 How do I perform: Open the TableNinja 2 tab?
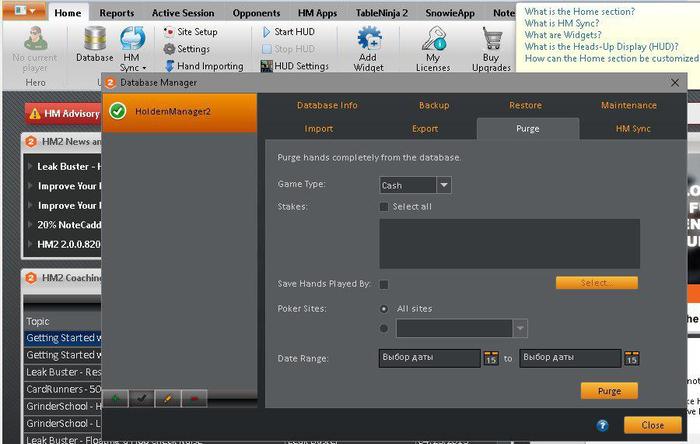pos(382,13)
